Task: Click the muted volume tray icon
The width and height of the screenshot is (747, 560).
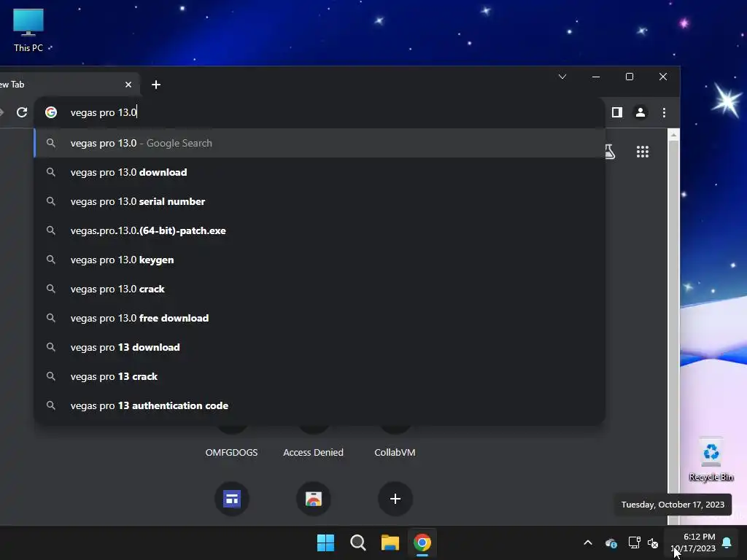Action: [653, 542]
